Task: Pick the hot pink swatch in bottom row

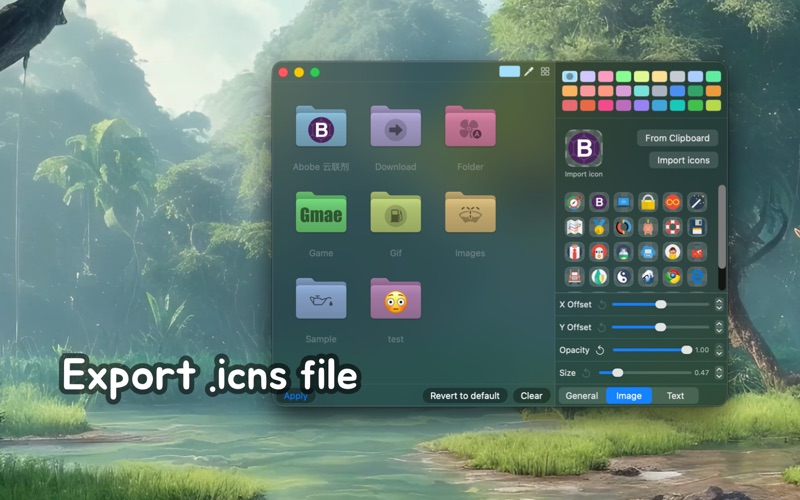Action: click(606, 105)
